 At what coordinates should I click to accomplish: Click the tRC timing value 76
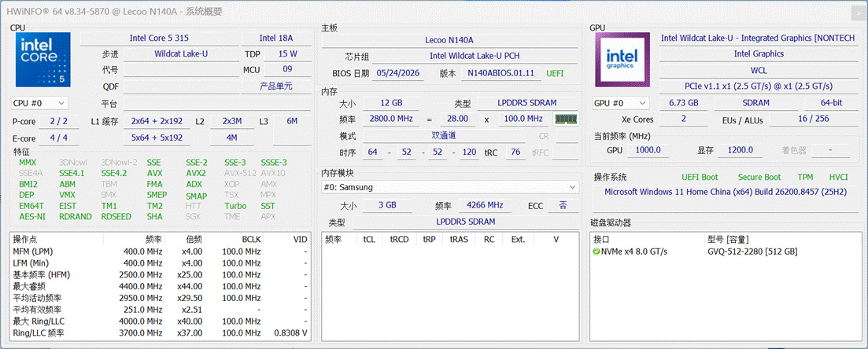[x=515, y=152]
